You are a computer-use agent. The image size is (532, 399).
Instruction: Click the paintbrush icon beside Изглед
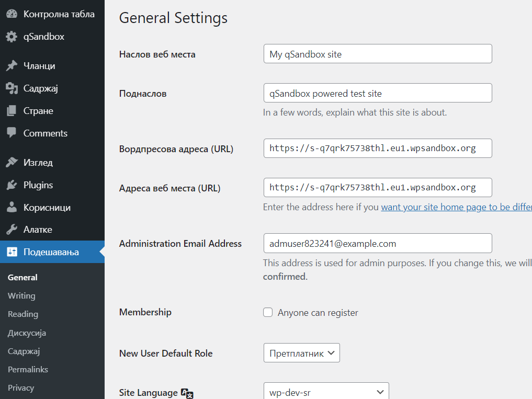tap(12, 163)
